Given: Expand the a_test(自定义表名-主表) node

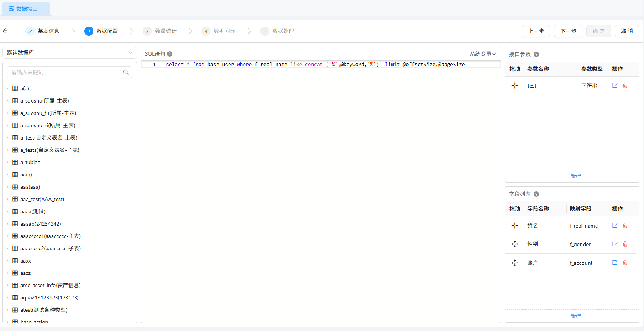Looking at the screenshot, I should point(7,138).
